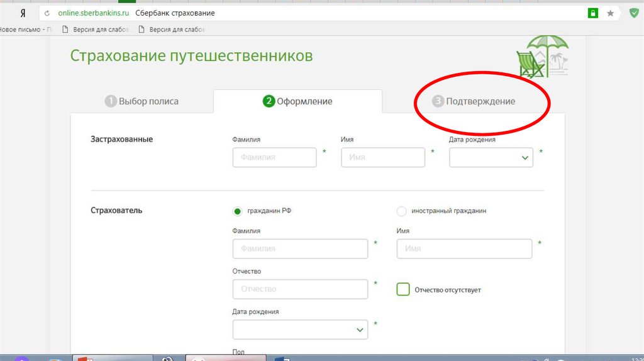This screenshot has width=644, height=361.
Task: Reload the page with the refresh icon
Action: [47, 13]
